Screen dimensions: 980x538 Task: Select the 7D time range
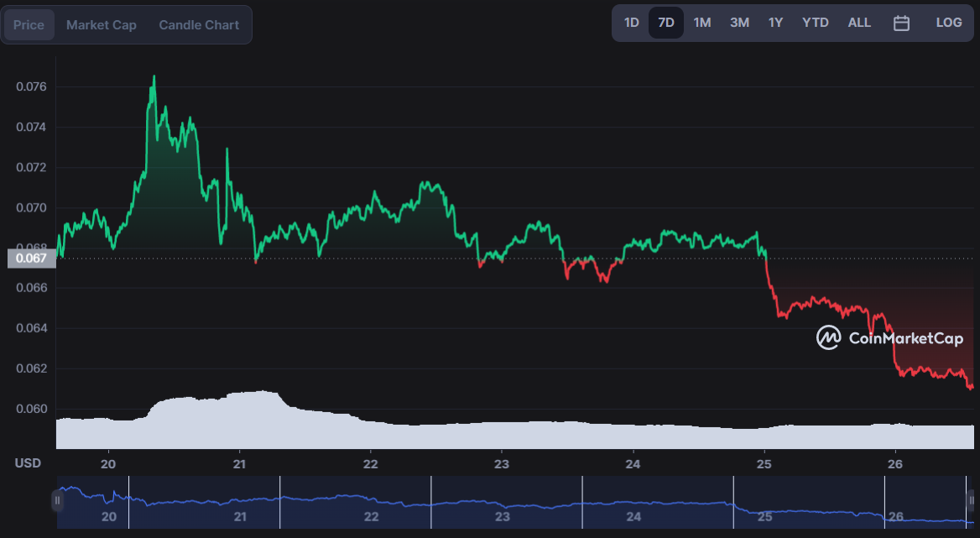(x=666, y=23)
